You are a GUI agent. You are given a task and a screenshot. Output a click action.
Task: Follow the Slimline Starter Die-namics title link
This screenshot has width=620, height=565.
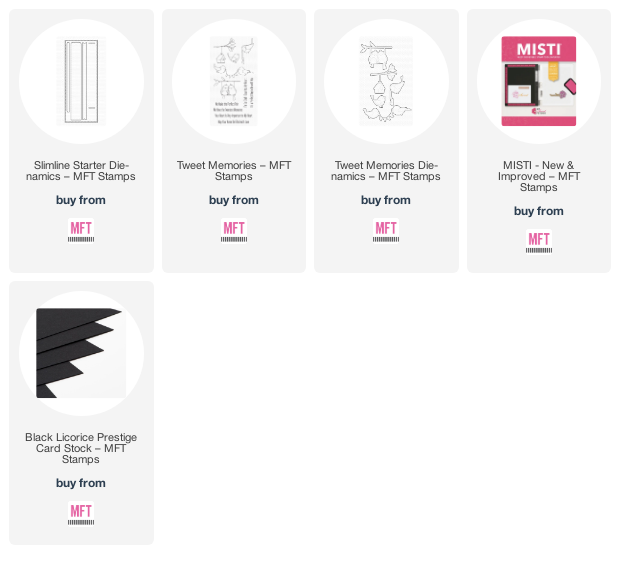[x=81, y=171]
